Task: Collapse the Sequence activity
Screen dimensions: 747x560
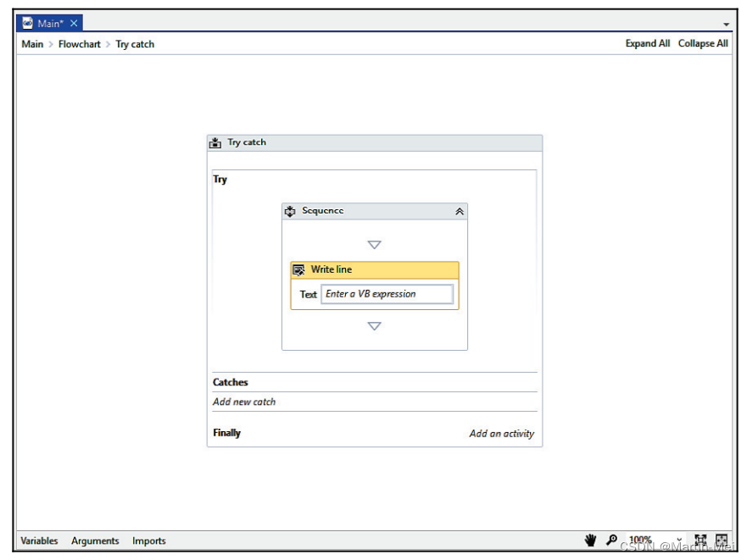Action: click(460, 212)
